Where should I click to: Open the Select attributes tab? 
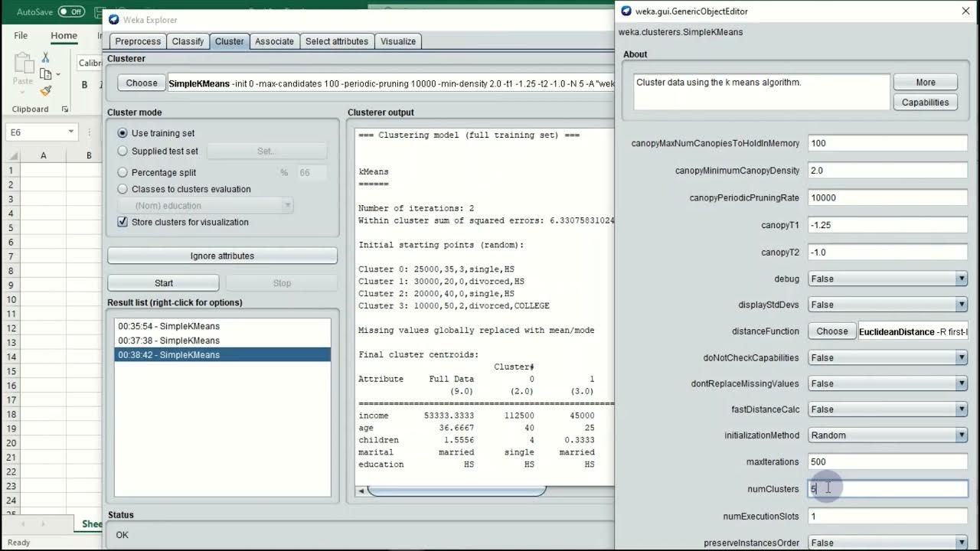click(x=337, y=41)
